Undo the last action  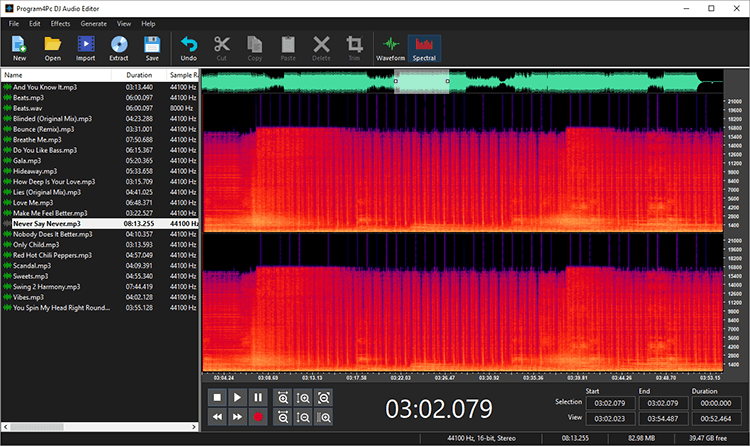click(189, 47)
